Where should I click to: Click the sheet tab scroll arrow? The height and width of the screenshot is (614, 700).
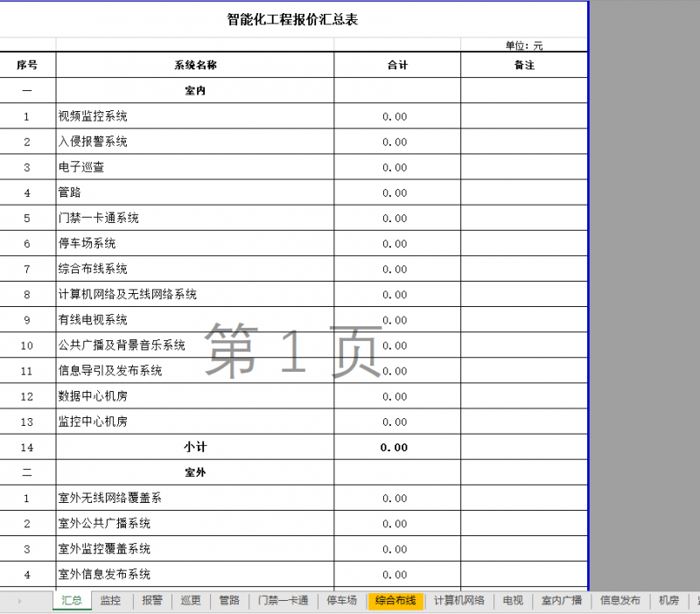click(19, 601)
